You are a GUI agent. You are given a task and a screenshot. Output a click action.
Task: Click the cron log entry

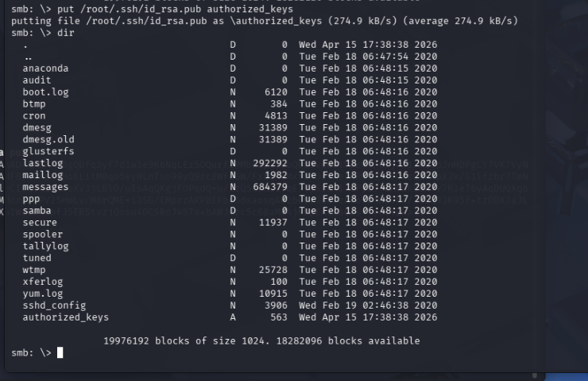(34, 116)
